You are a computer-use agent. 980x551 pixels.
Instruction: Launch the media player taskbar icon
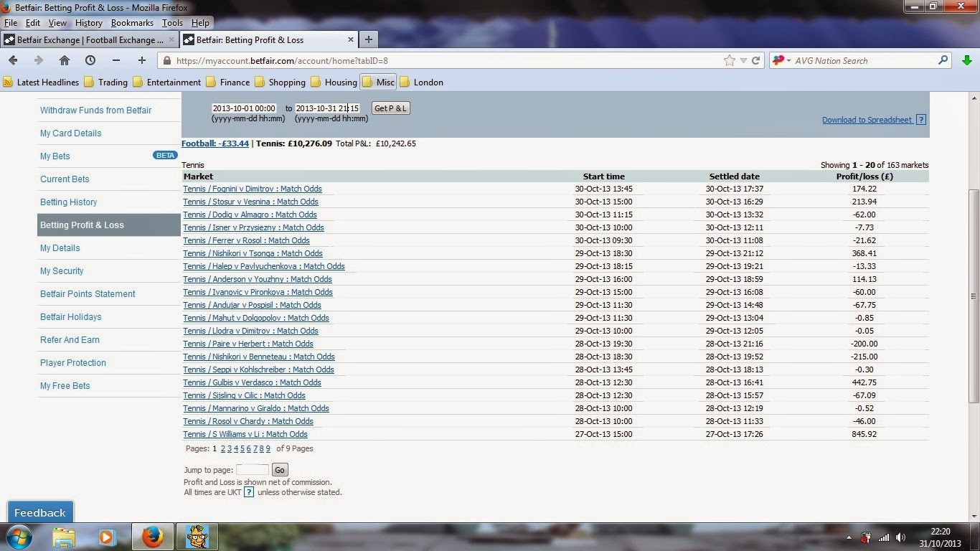point(107,537)
